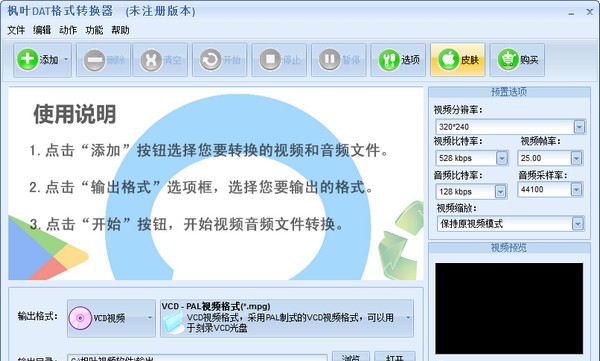This screenshot has height=361, width=600.
Task: Click the 浏览 (Browse) button
Action: pyautogui.click(x=351, y=357)
